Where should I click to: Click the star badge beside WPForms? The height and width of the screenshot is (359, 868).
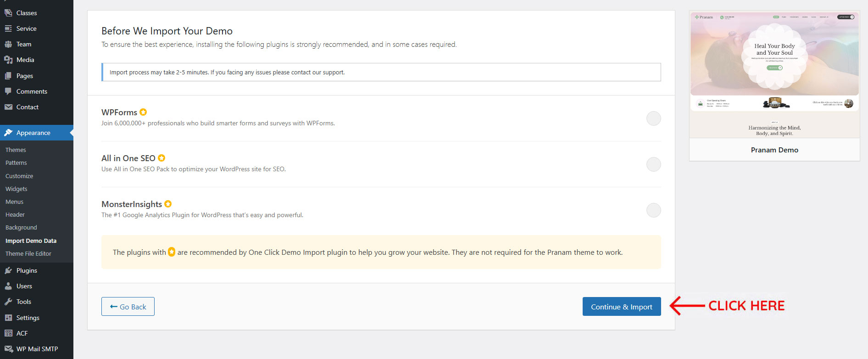pyautogui.click(x=143, y=112)
